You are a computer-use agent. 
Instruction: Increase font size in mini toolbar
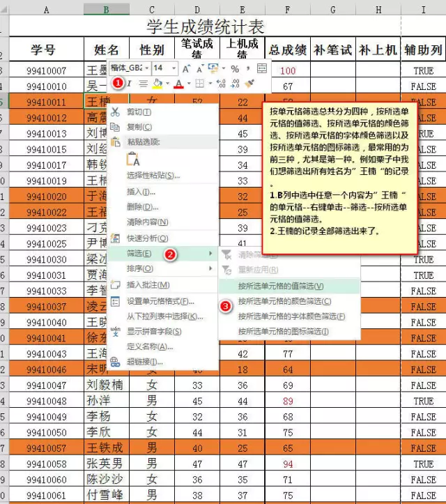186,68
